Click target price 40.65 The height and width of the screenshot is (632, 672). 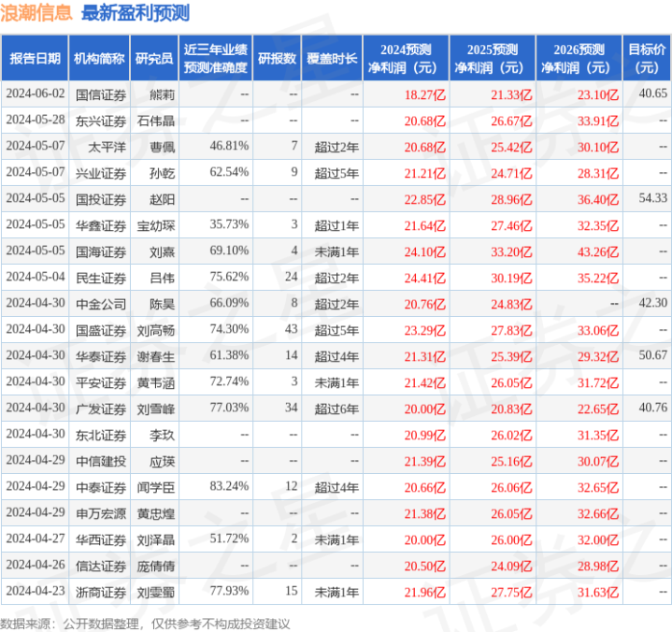[652, 93]
